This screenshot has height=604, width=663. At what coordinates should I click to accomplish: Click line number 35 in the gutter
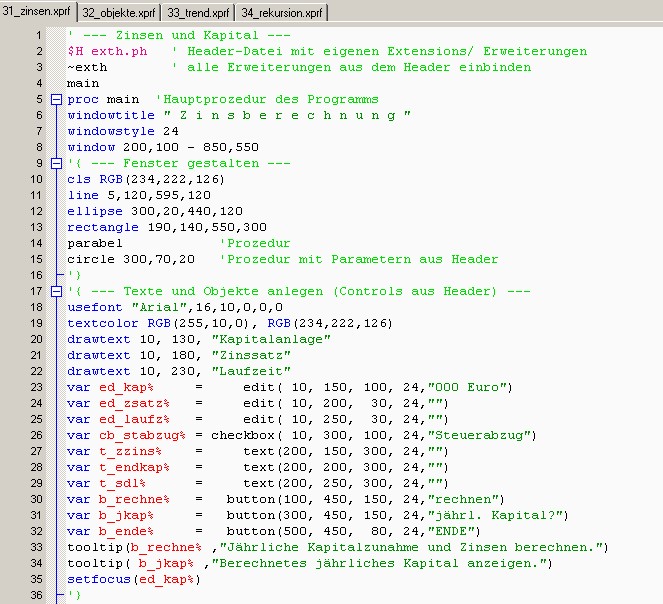point(34,579)
